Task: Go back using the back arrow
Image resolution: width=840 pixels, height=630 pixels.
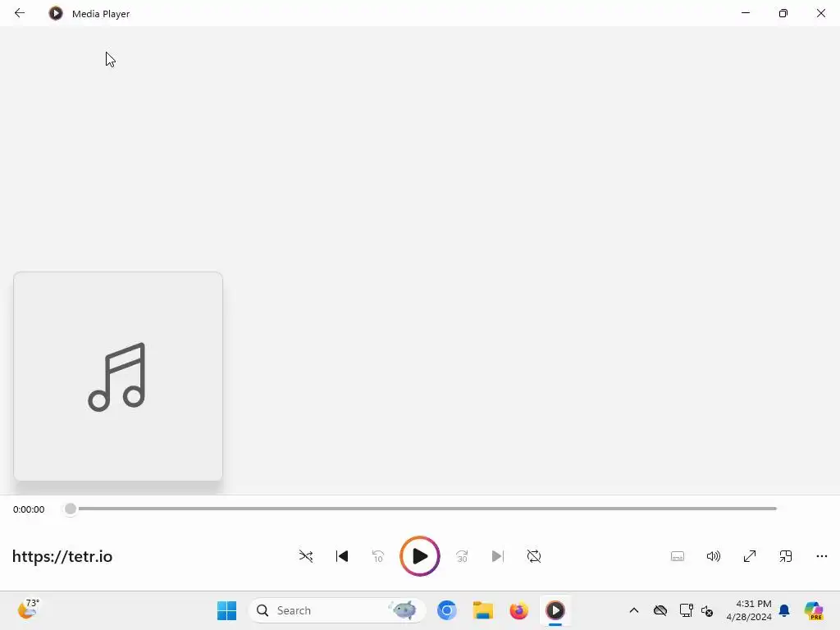Action: coord(20,13)
